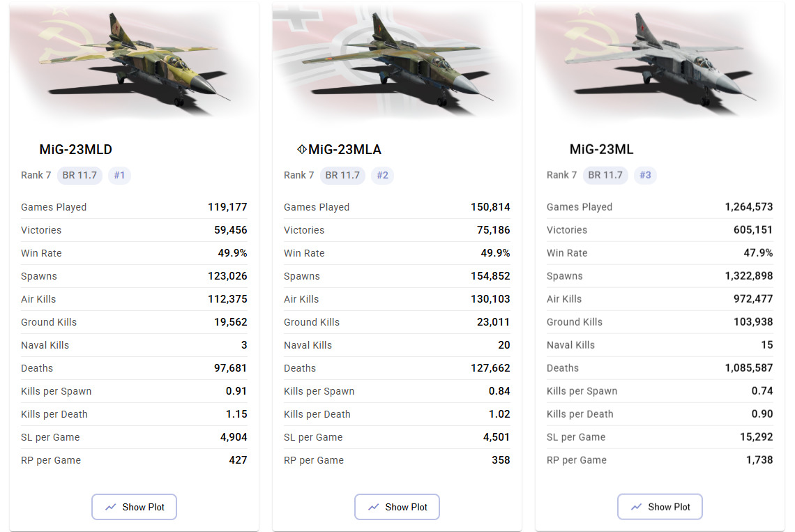
Task: Show Plot for MiG-23MLA
Action: pos(397,507)
